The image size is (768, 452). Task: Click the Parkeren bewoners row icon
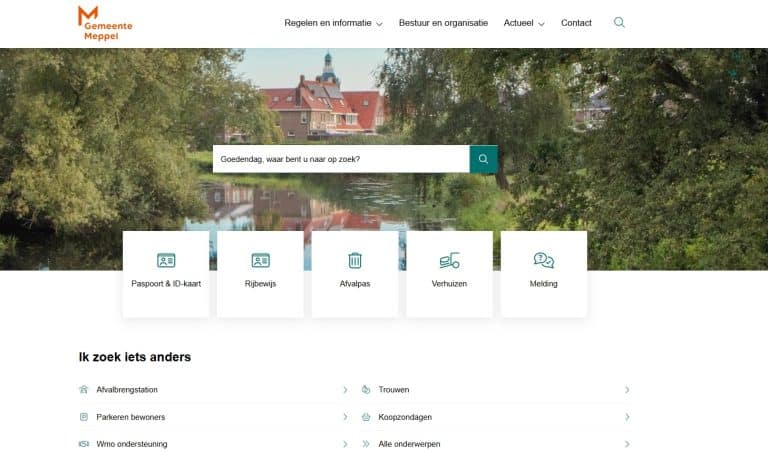84,417
